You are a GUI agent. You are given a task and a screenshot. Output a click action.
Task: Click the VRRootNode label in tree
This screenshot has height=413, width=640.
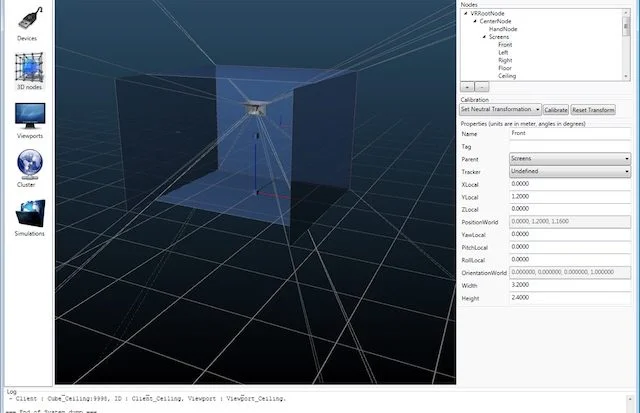(487, 13)
